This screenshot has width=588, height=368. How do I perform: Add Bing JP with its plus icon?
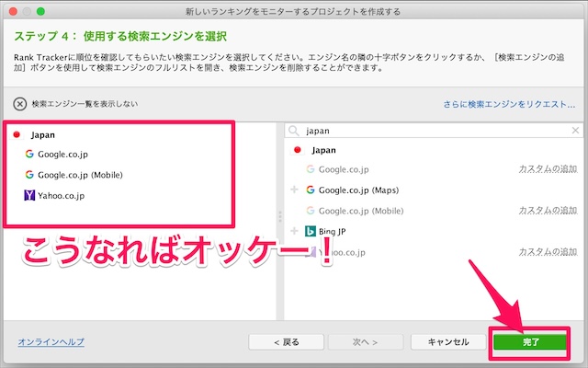click(x=294, y=231)
